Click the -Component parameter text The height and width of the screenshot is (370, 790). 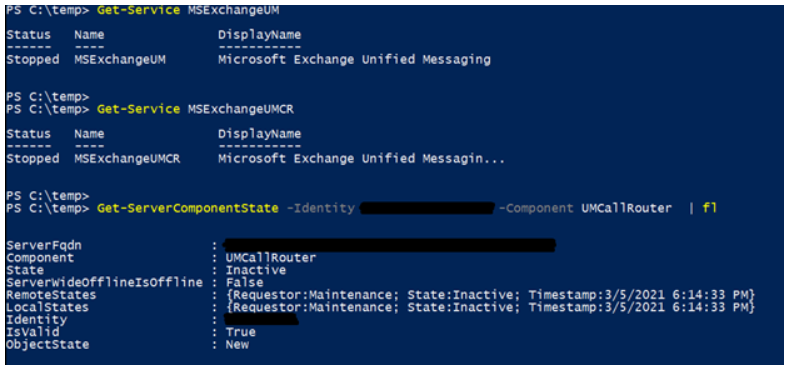click(x=536, y=208)
